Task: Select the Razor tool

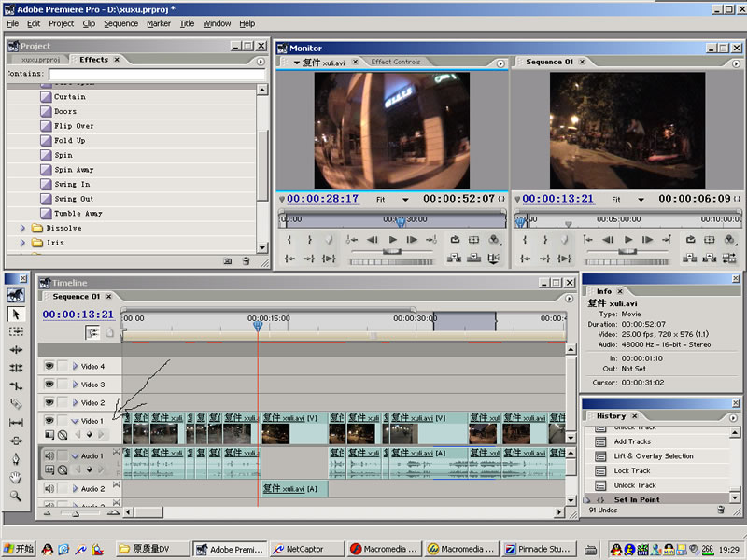Action: [16, 404]
